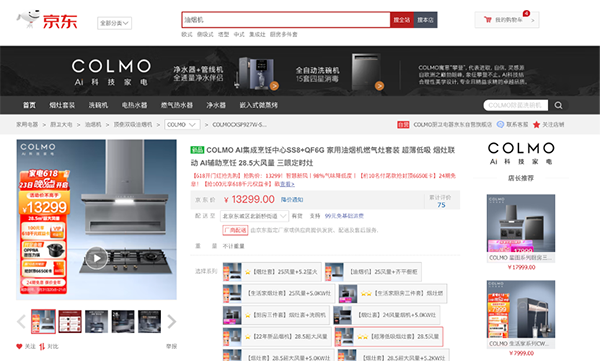Open the JD.com logo homepage

[x=47, y=20]
